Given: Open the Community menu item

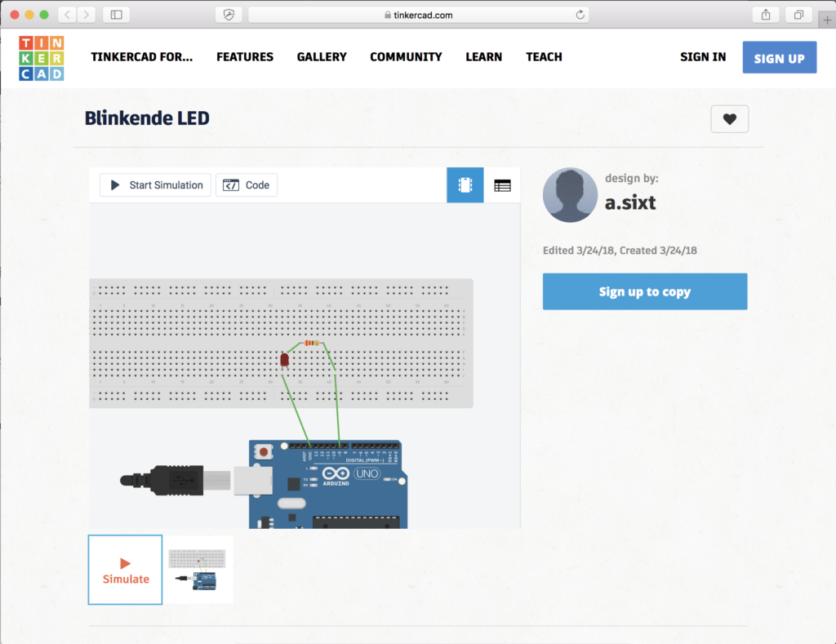Looking at the screenshot, I should coord(406,57).
